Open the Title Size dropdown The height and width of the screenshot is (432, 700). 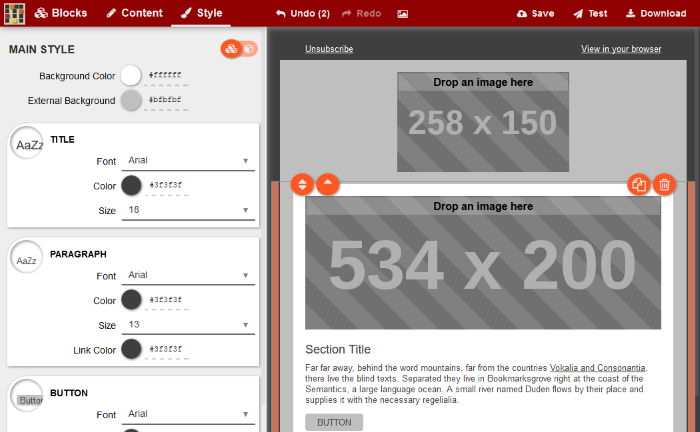click(x=188, y=210)
